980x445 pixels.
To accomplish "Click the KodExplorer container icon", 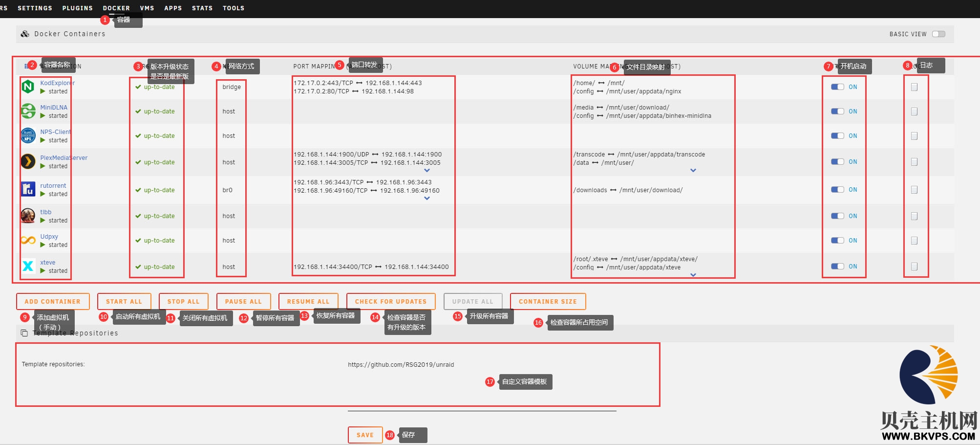I will (x=28, y=87).
